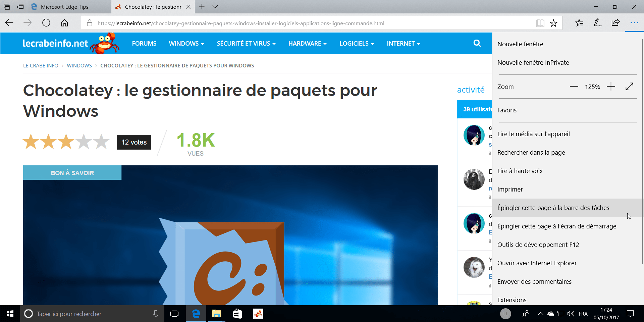The image size is (644, 322).
Task: Open the FORUMS link
Action: click(x=144, y=44)
